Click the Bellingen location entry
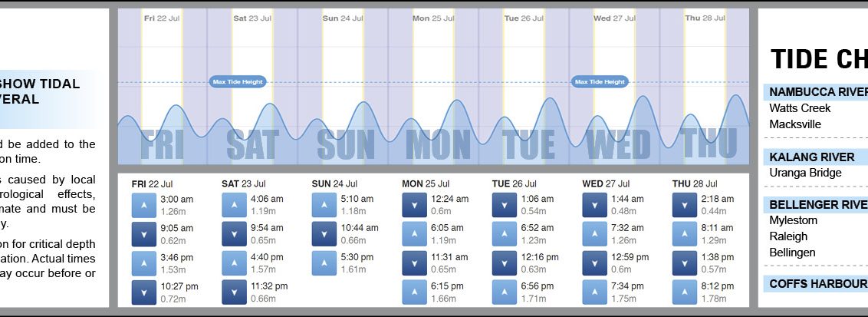This screenshot has width=868, height=317. pos(792,253)
